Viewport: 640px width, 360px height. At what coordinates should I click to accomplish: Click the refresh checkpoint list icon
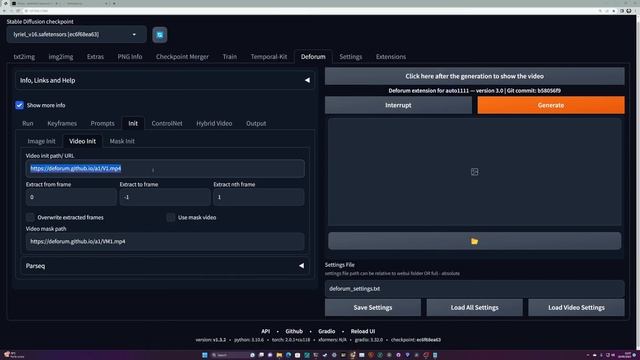point(160,35)
